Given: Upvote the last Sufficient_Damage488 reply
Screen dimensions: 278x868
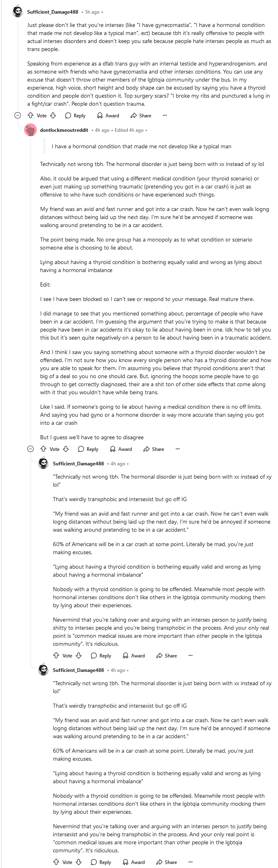Looking at the screenshot, I should point(56,862).
